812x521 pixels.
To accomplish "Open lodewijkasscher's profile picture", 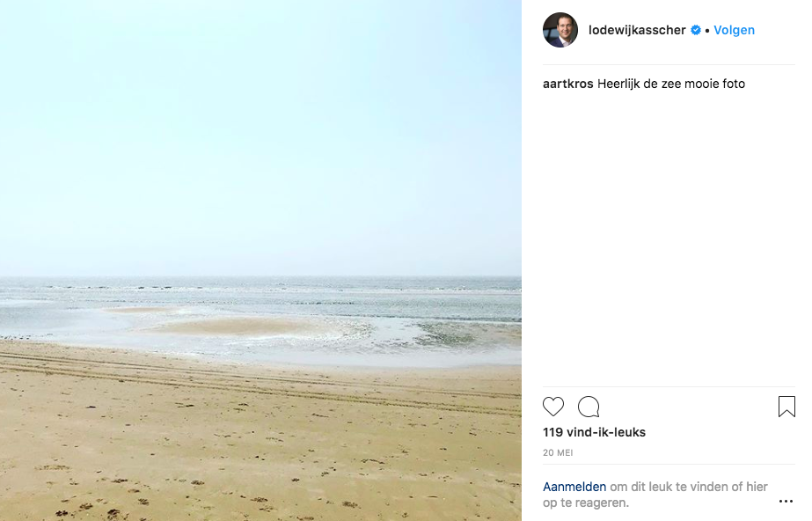I will point(560,30).
